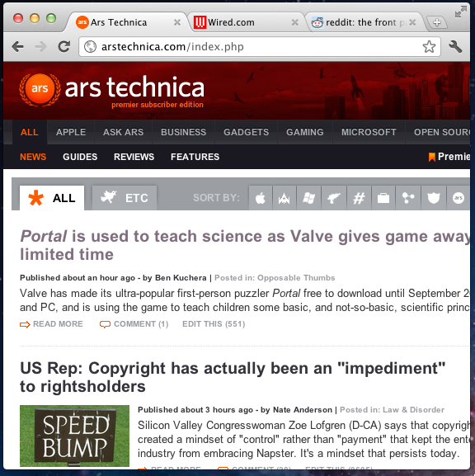Sort by business briefcase icon
Viewport: 475px width, 476px height.
pyautogui.click(x=383, y=198)
